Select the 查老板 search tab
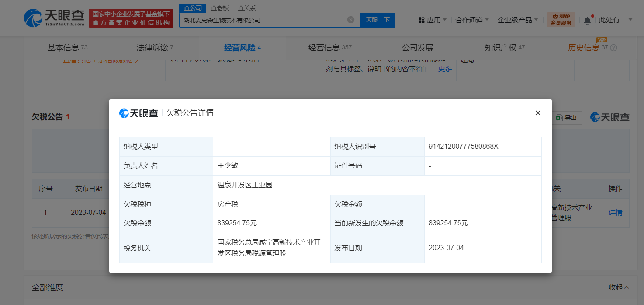The image size is (644, 305). (x=219, y=8)
